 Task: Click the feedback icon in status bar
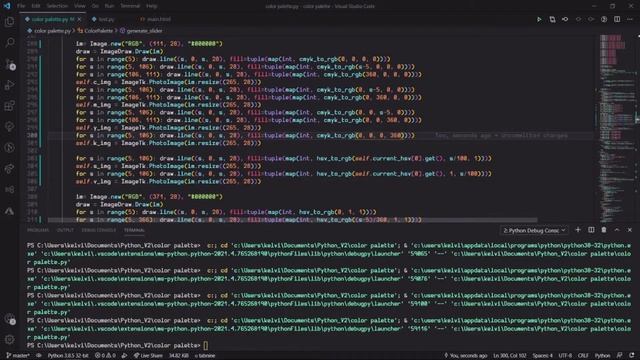click(620, 356)
